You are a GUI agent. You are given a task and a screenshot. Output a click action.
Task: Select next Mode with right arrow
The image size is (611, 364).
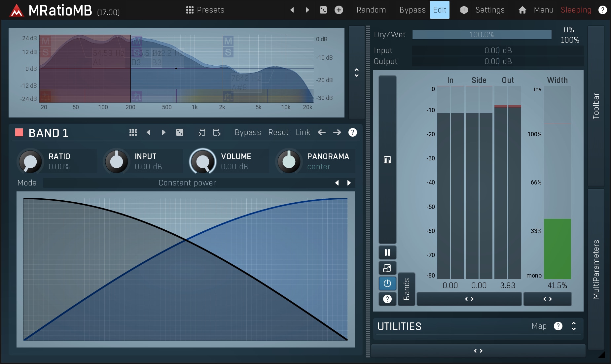[349, 183]
